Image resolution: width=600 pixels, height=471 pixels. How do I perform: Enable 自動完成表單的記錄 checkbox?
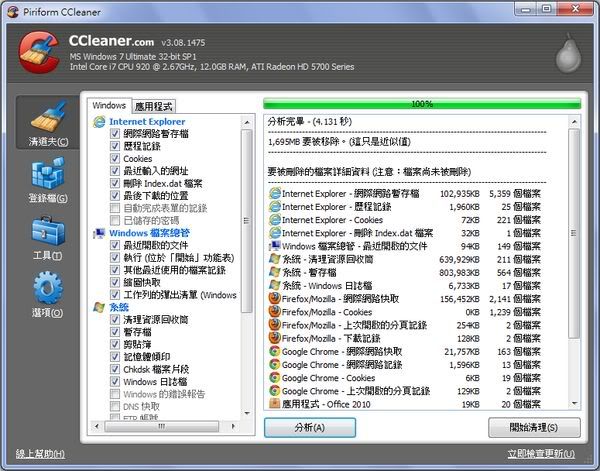point(114,208)
